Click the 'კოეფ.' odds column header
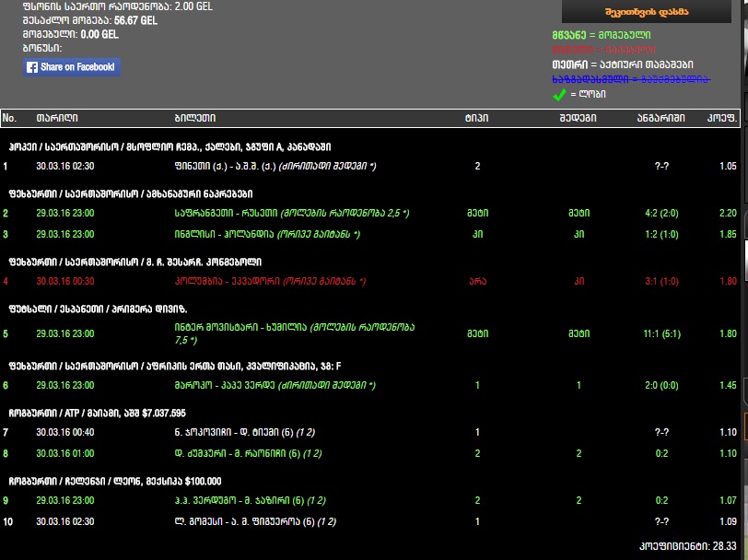Image resolution: width=748 pixels, height=560 pixels. (x=721, y=118)
